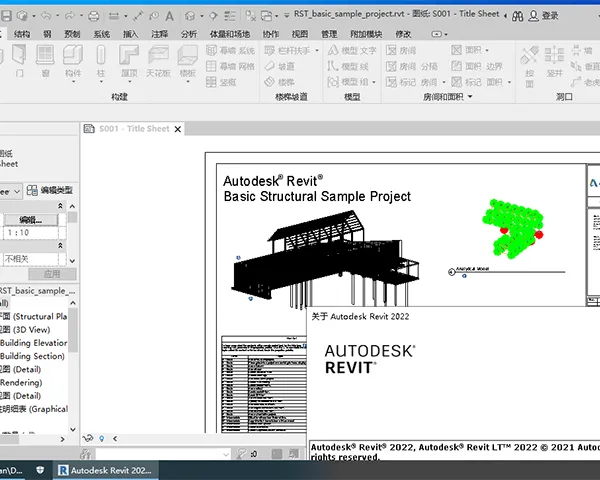The height and width of the screenshot is (480, 600).
Task: Select the Text tool 'A' icon
Action: 170,16
